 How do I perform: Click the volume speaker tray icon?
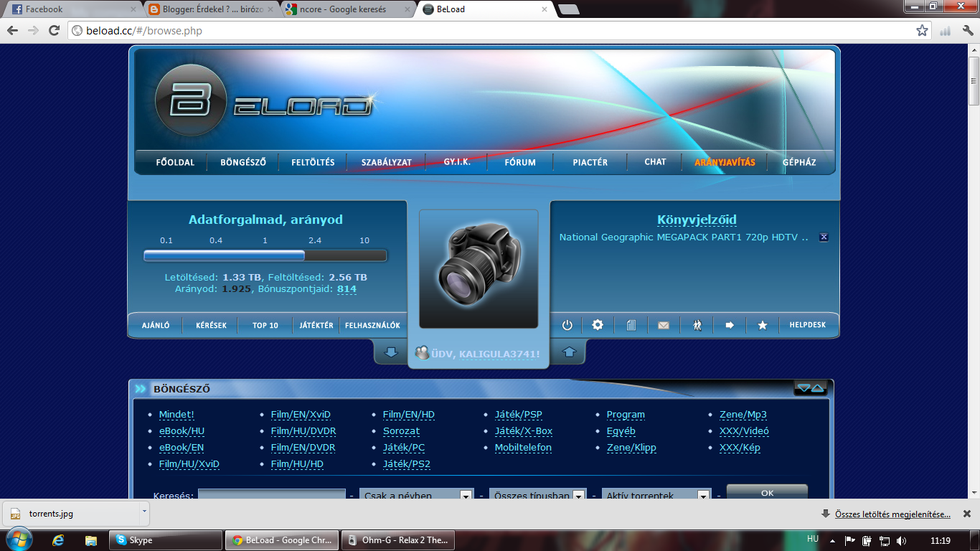901,540
